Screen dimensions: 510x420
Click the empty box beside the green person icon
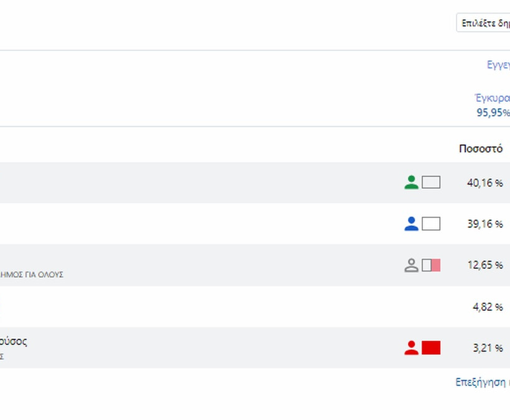pyautogui.click(x=431, y=183)
